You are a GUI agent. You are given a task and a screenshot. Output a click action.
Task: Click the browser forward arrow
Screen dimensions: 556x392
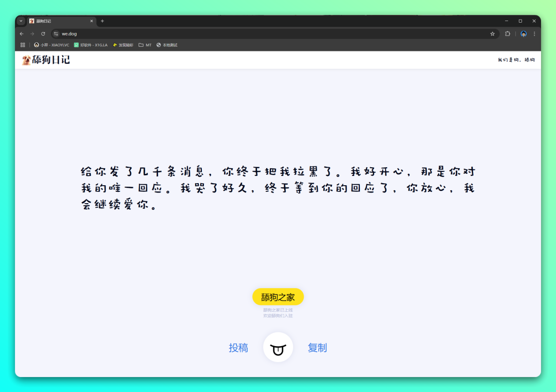point(32,33)
